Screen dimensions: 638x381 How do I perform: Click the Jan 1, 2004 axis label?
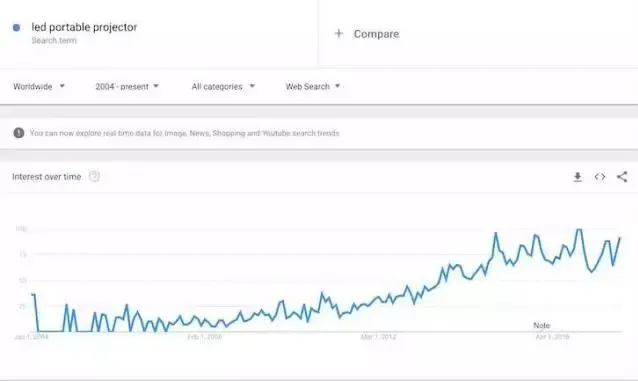(31, 337)
